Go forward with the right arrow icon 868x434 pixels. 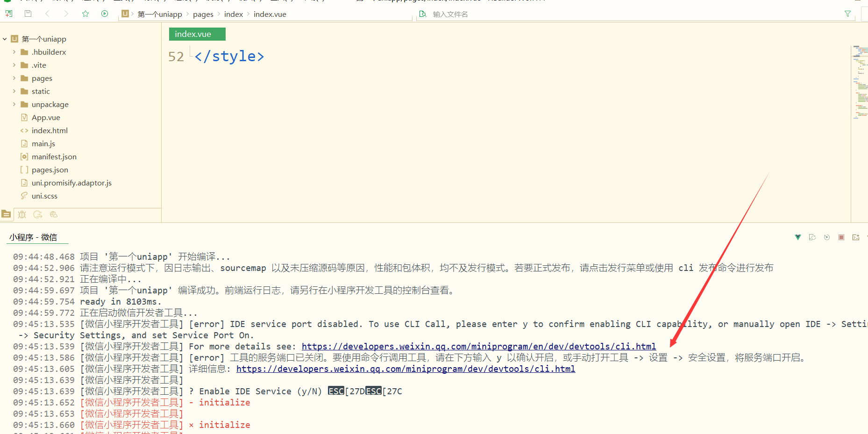pos(66,14)
